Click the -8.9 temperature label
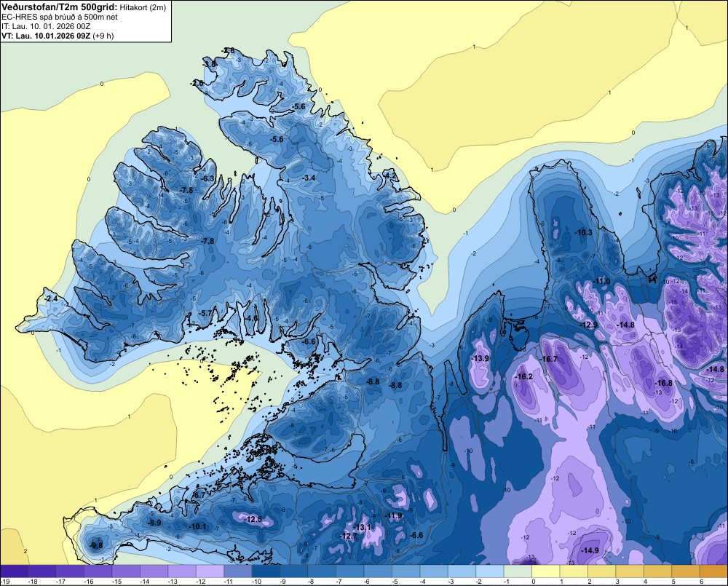Screen dimensions: 728x586 tap(154, 523)
